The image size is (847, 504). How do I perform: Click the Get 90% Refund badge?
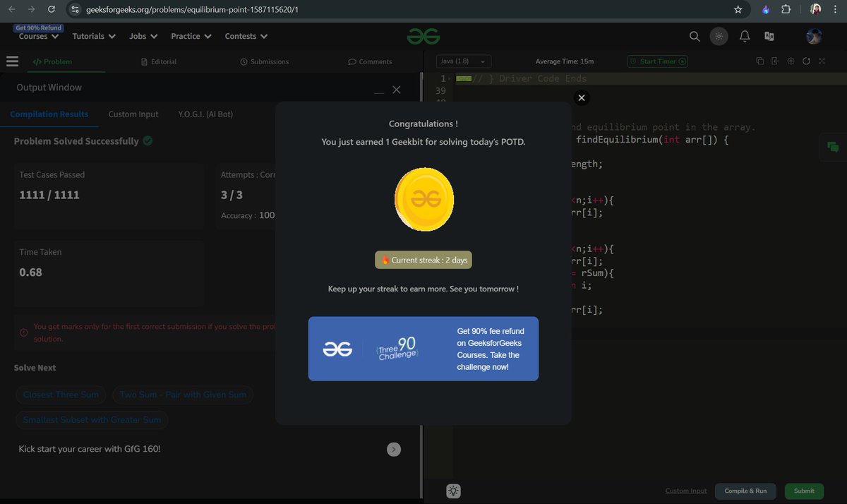(39, 28)
